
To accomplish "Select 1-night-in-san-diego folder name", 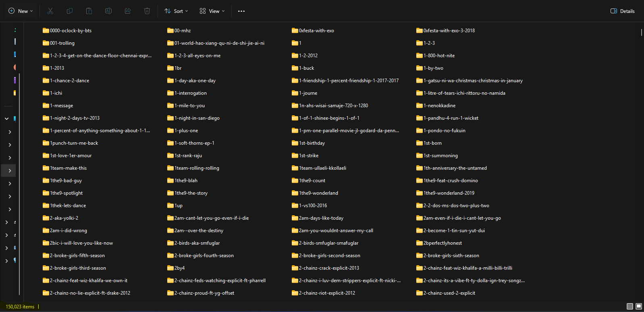I will [197, 118].
